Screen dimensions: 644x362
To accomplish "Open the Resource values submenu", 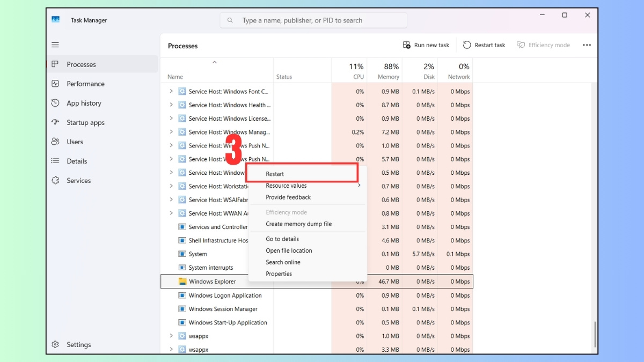I will [x=286, y=186].
